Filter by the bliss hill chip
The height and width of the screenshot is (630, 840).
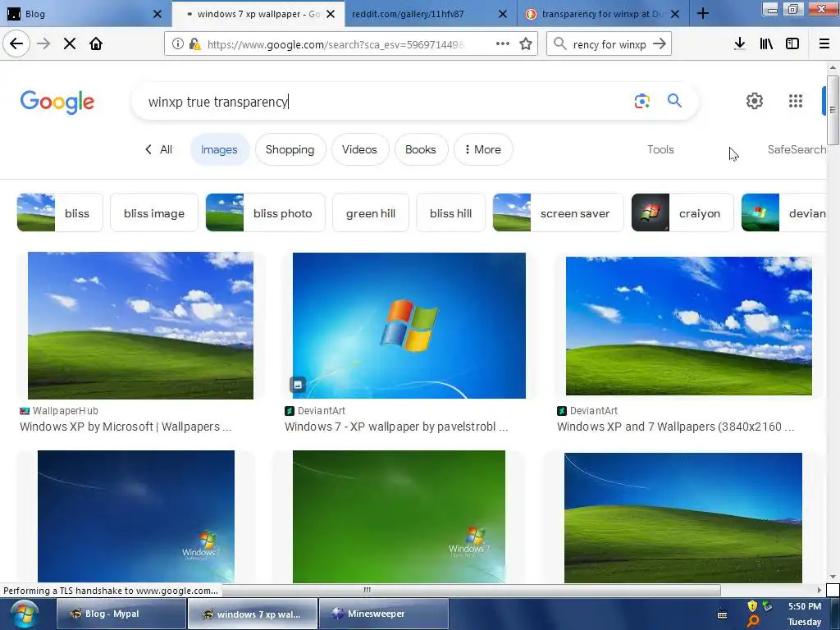point(450,212)
